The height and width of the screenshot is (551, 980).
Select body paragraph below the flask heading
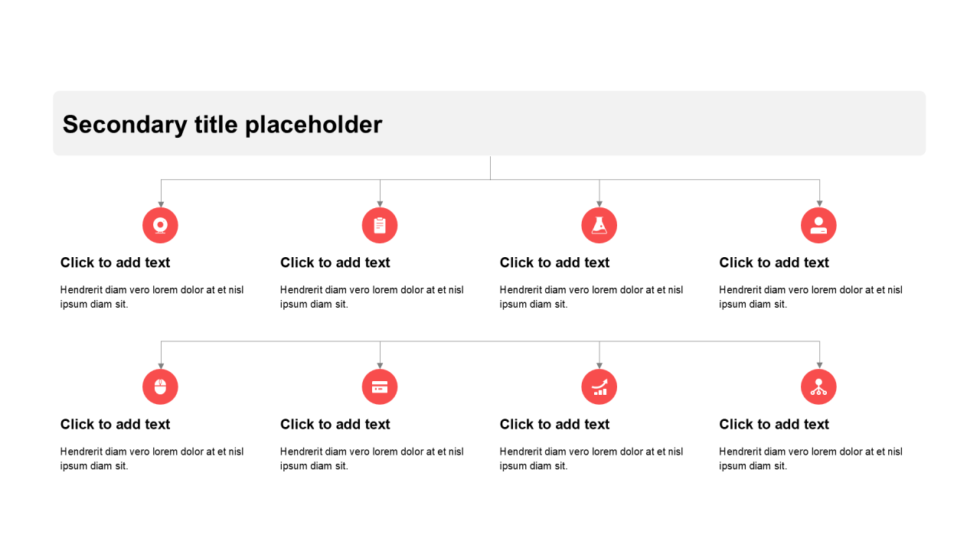[592, 297]
